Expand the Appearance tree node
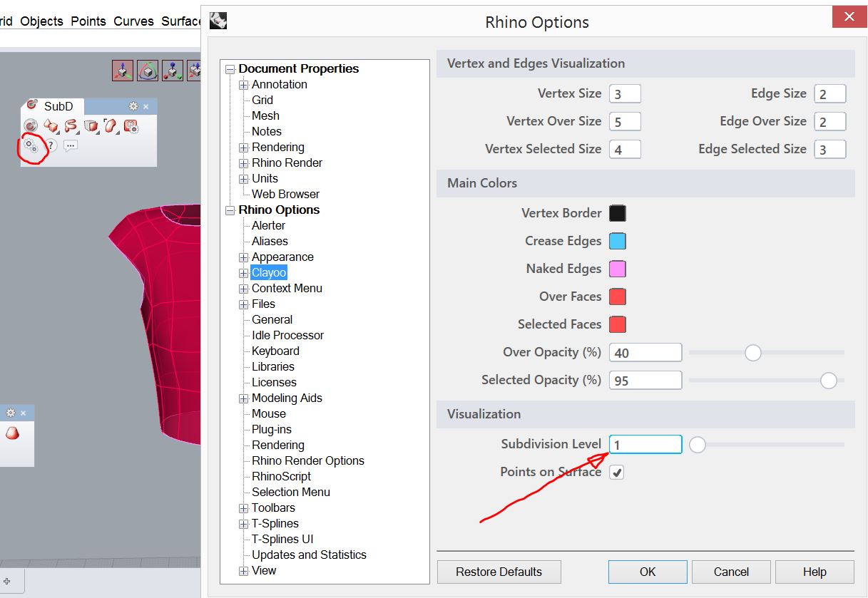The height and width of the screenshot is (598, 868). (x=243, y=257)
